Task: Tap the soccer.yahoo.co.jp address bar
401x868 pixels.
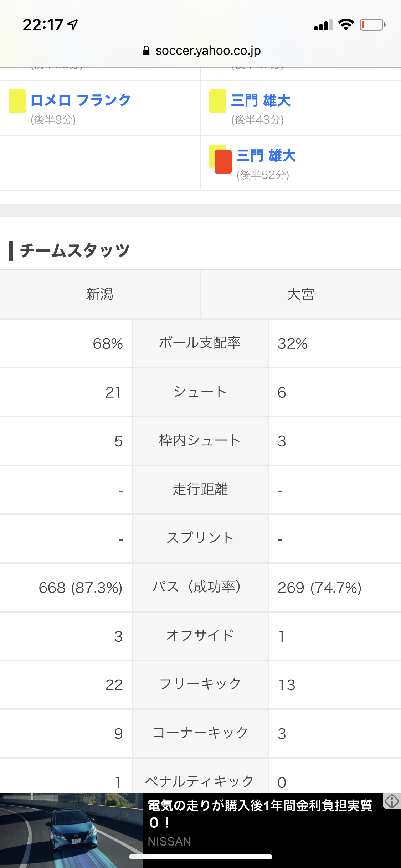Action: [201, 51]
